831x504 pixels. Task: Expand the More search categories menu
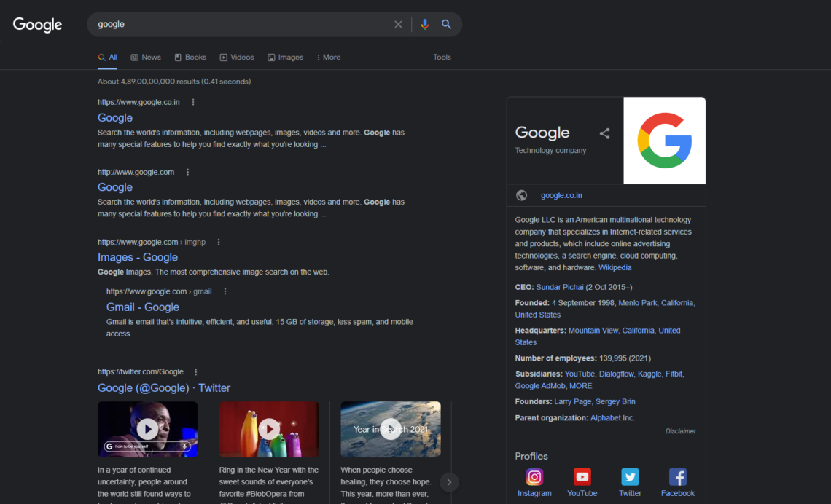[329, 58]
